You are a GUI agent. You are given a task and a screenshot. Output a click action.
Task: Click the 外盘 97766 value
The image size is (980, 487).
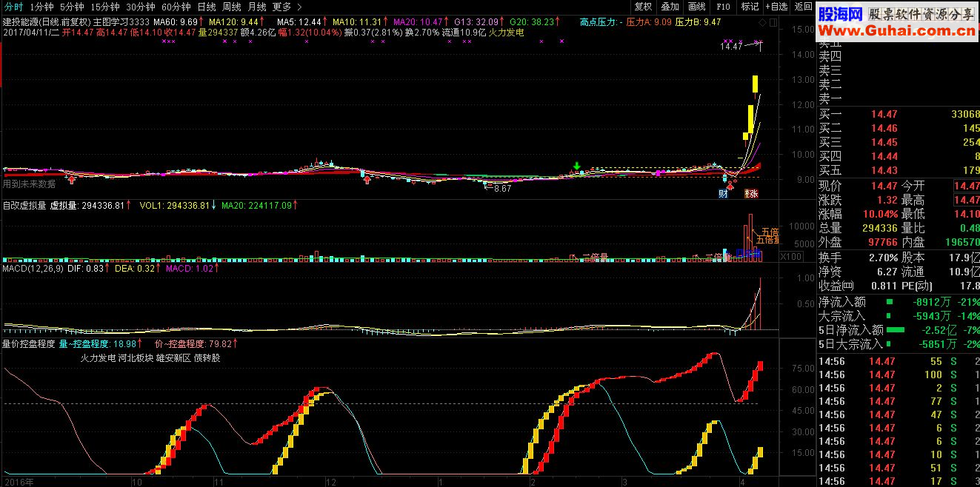(882, 242)
